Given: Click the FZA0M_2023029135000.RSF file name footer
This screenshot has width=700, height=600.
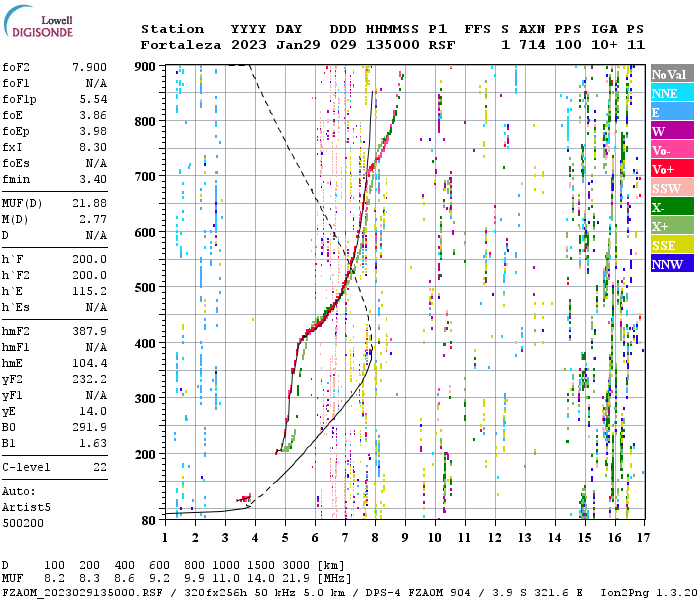Looking at the screenshot, I should coord(85,592).
